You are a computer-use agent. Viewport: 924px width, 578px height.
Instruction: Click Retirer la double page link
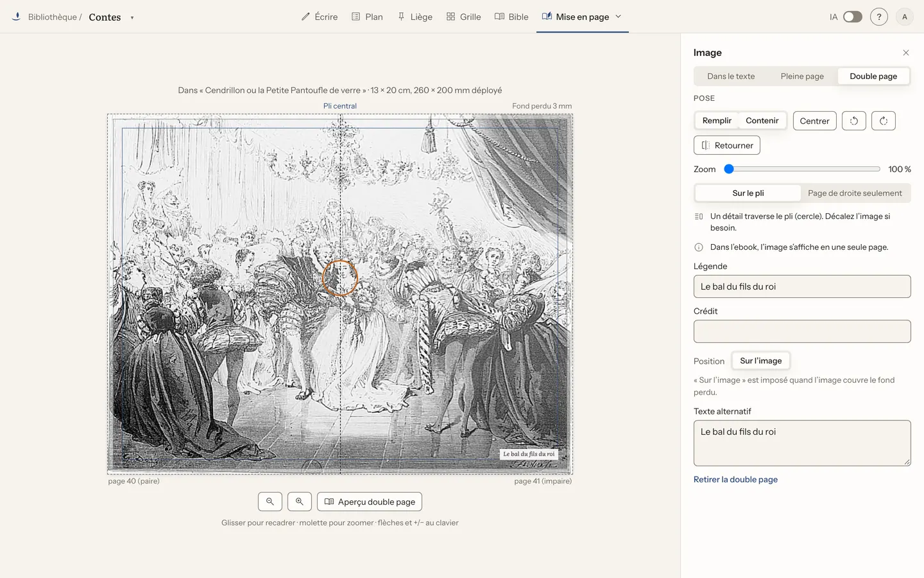pyautogui.click(x=735, y=479)
